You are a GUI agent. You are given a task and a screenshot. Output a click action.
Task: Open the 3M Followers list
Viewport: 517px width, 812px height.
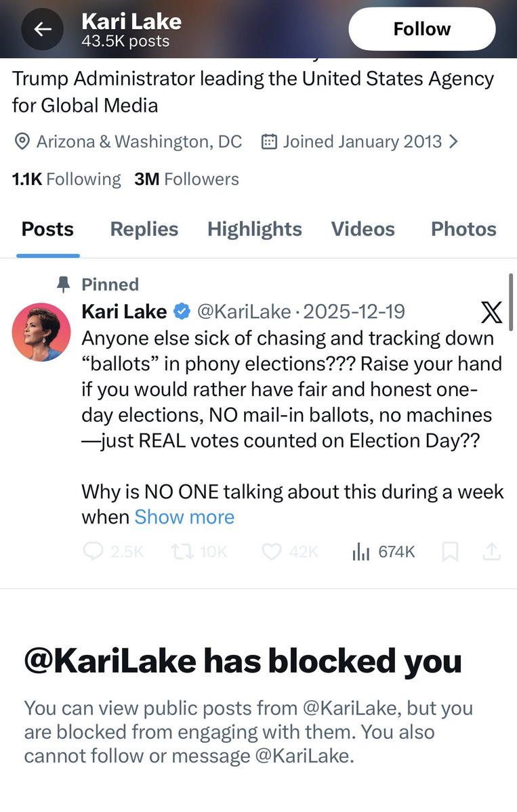[186, 179]
